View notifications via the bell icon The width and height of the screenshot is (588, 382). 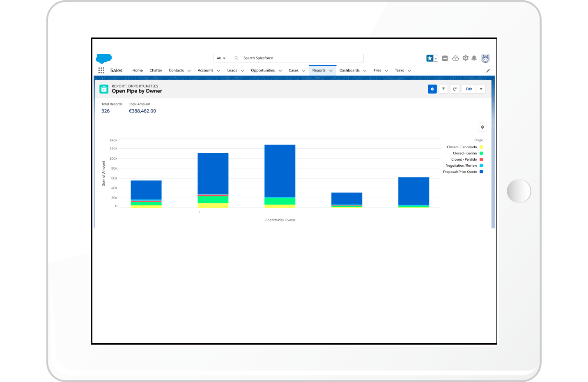point(474,58)
